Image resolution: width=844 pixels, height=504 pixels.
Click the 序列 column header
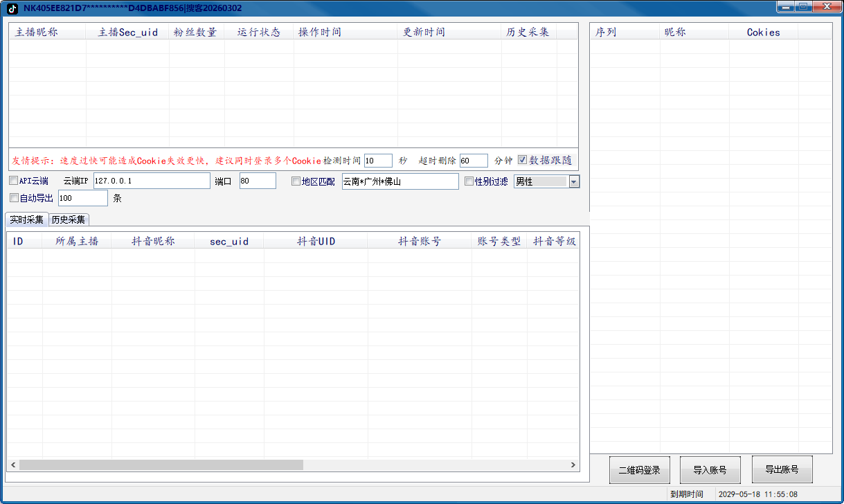625,32
